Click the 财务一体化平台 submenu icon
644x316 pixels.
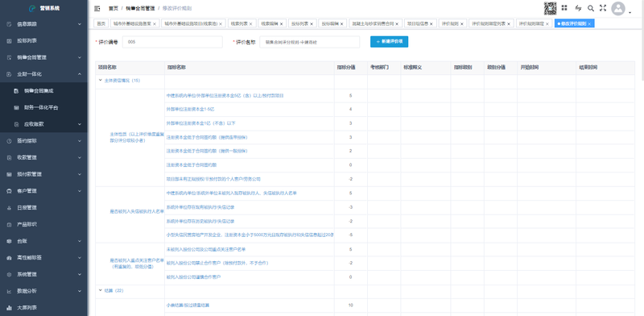pyautogui.click(x=16, y=107)
